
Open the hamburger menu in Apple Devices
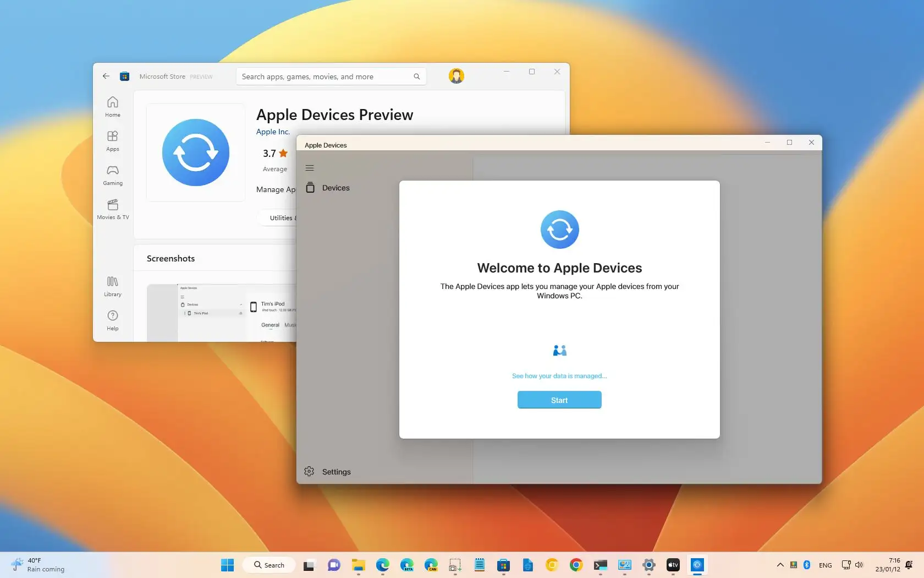click(x=310, y=168)
